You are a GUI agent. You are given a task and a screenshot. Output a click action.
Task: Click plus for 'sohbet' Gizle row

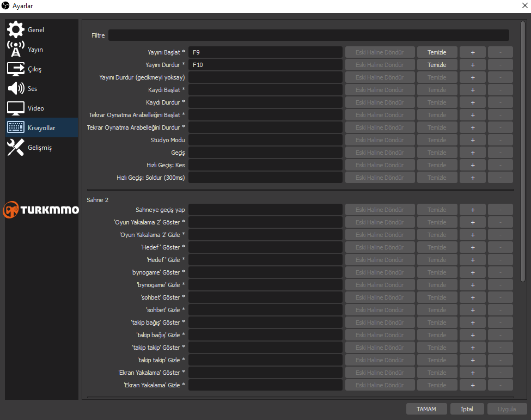click(x=473, y=311)
